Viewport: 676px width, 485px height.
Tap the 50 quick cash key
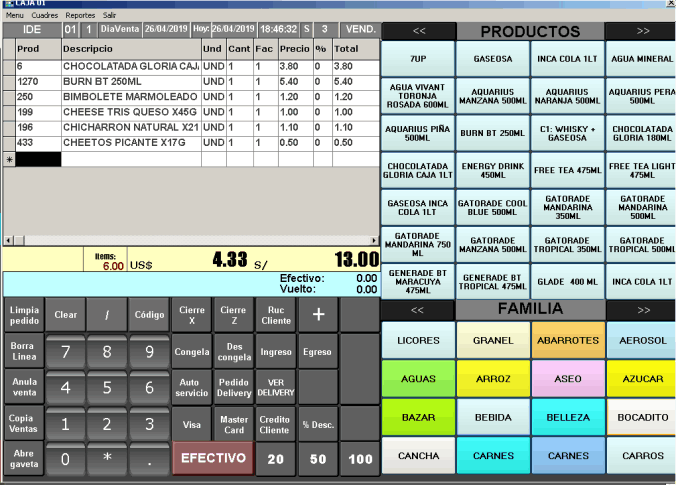pos(318,459)
